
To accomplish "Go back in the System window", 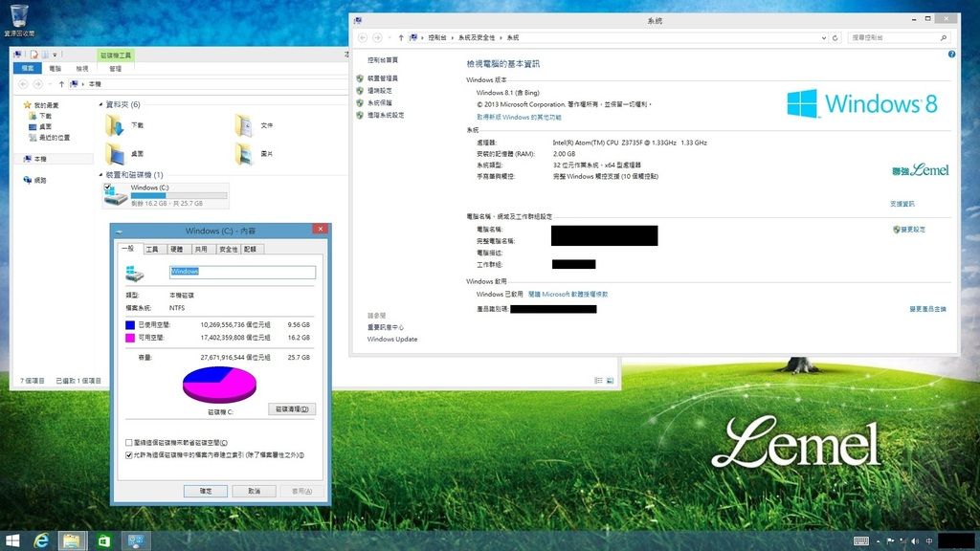I will [363, 37].
